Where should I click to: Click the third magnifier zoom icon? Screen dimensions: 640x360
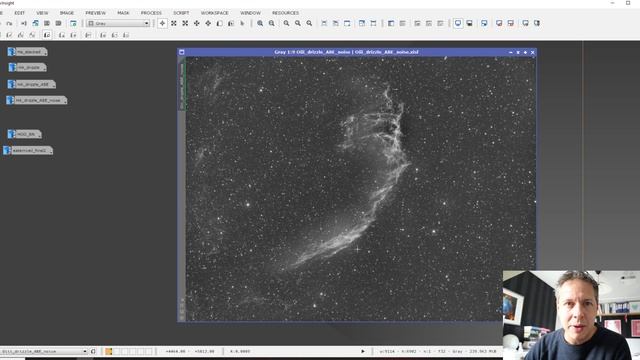287,24
